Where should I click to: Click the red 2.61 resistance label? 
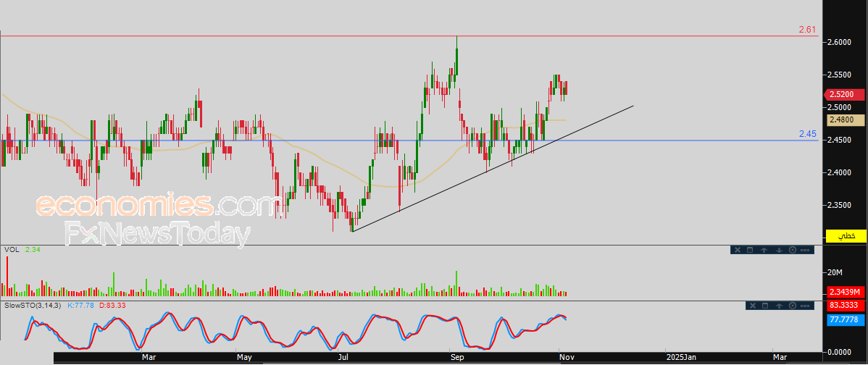808,30
